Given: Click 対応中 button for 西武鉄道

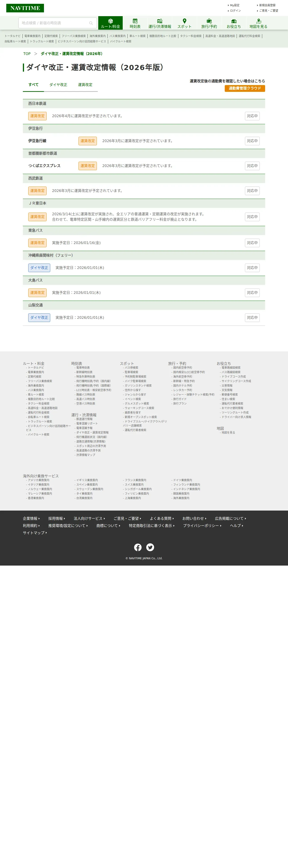Looking at the screenshot, I should 252,191.
